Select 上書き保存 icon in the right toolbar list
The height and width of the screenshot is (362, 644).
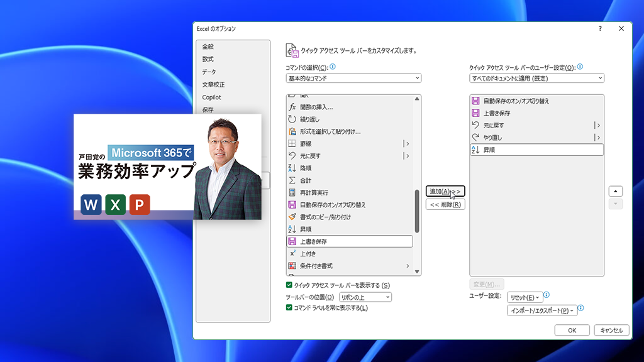click(x=475, y=113)
